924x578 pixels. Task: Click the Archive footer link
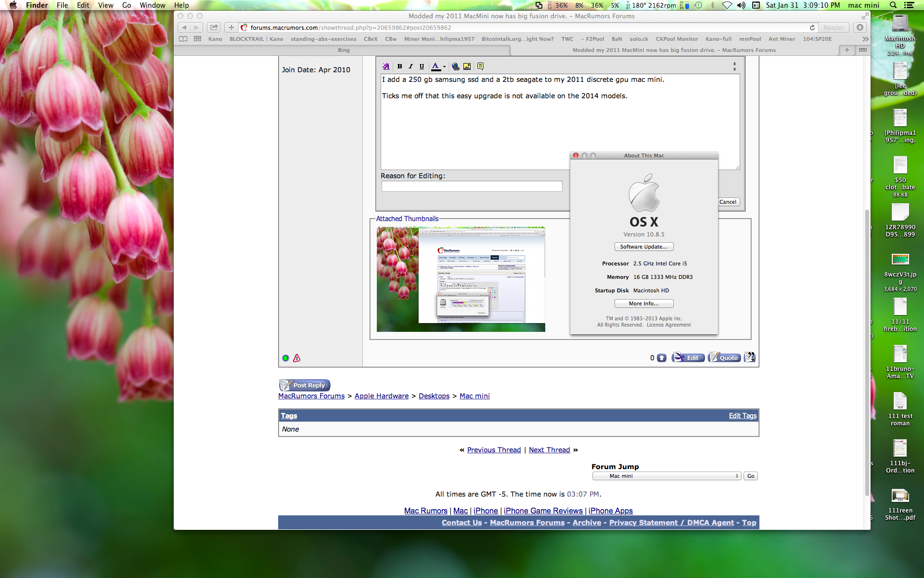coord(587,523)
